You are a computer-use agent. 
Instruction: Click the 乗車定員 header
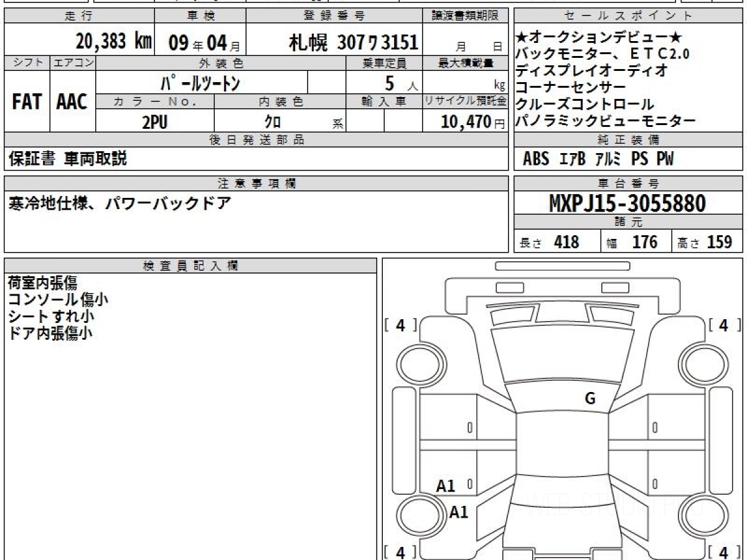click(x=384, y=63)
